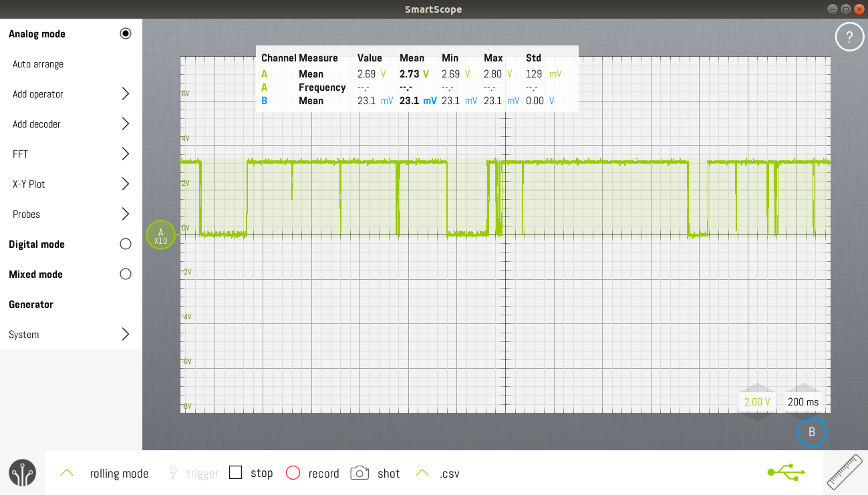The height and width of the screenshot is (495, 868).
Task: Select the Mixed mode radio button
Action: tap(126, 274)
